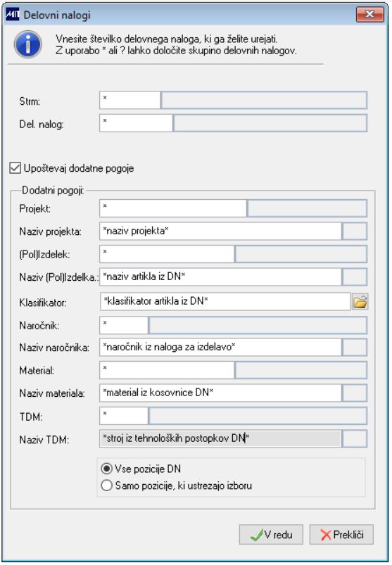Focus the Del. nalog input field
392x565 pixels.
(137, 123)
